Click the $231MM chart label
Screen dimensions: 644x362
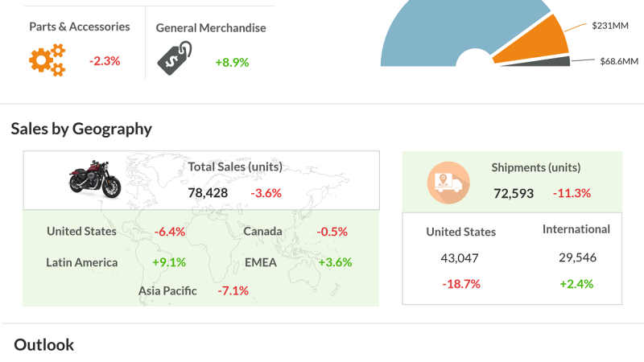(x=609, y=26)
